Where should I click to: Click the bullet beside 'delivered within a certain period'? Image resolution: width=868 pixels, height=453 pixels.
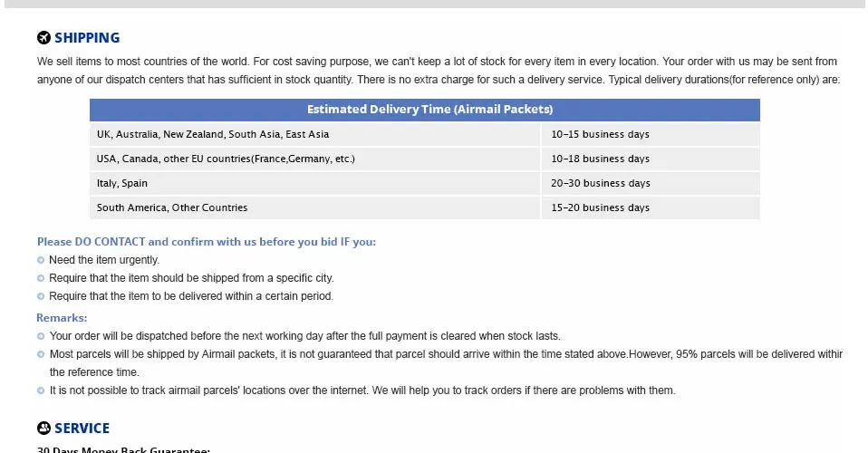[41, 296]
